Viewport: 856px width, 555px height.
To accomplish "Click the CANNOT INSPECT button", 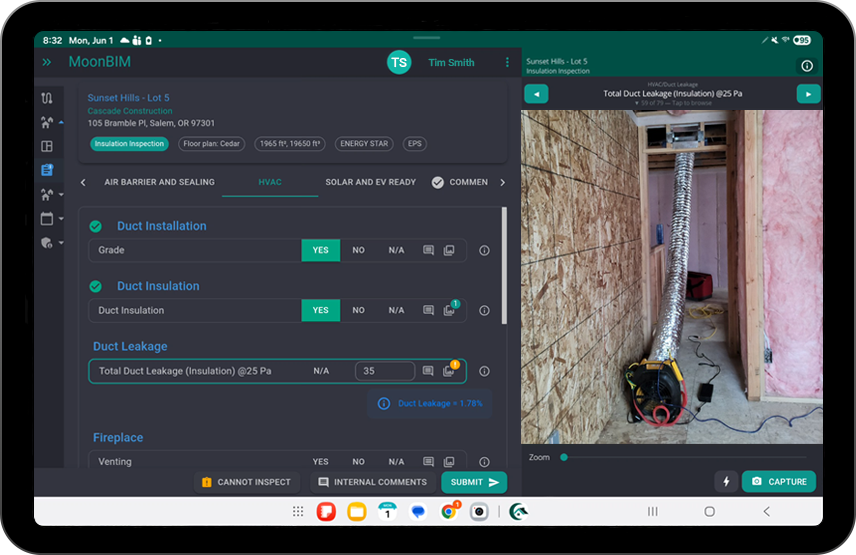I will click(247, 482).
